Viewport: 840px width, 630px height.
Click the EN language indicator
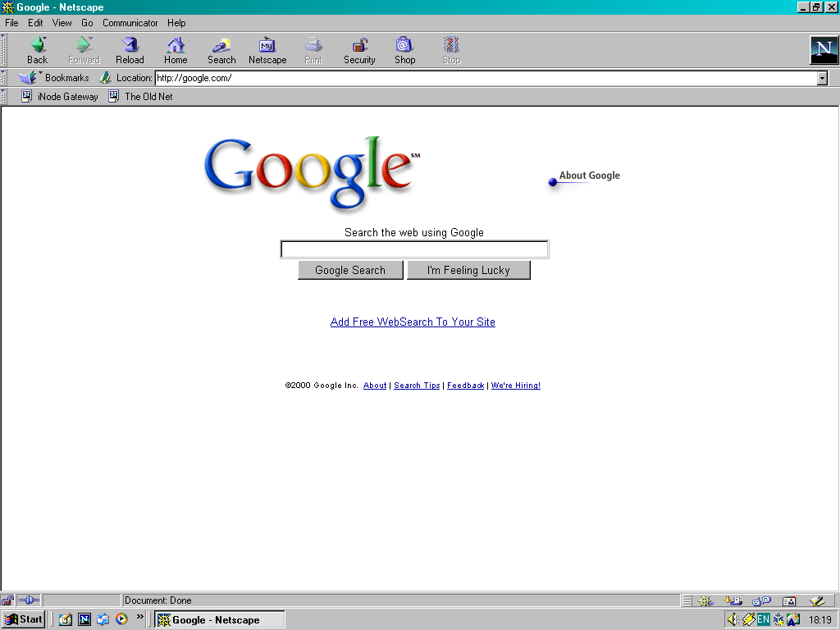tap(763, 620)
